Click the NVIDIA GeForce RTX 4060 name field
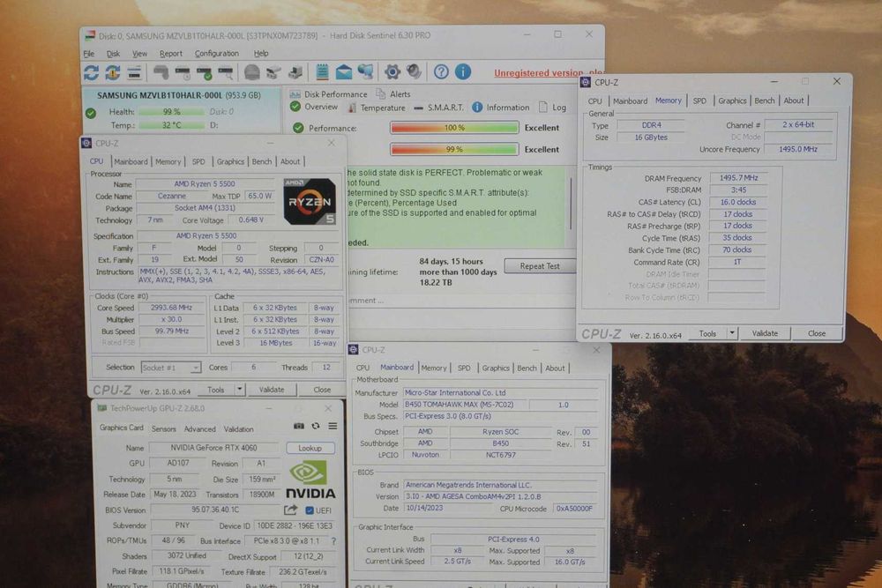This screenshot has width=882, height=588. tap(214, 448)
